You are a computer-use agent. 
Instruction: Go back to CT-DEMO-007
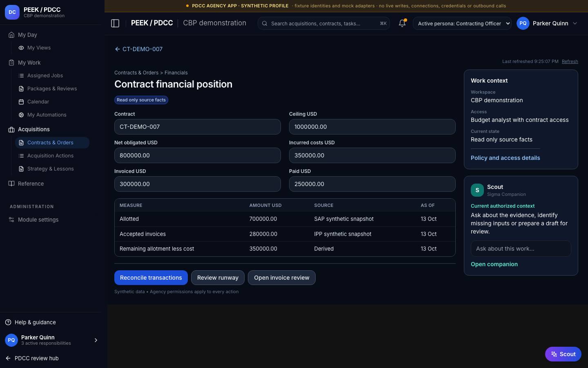138,49
